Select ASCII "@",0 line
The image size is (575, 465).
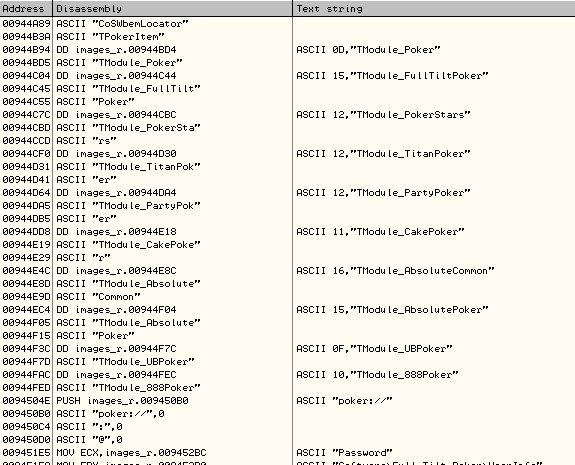89,440
